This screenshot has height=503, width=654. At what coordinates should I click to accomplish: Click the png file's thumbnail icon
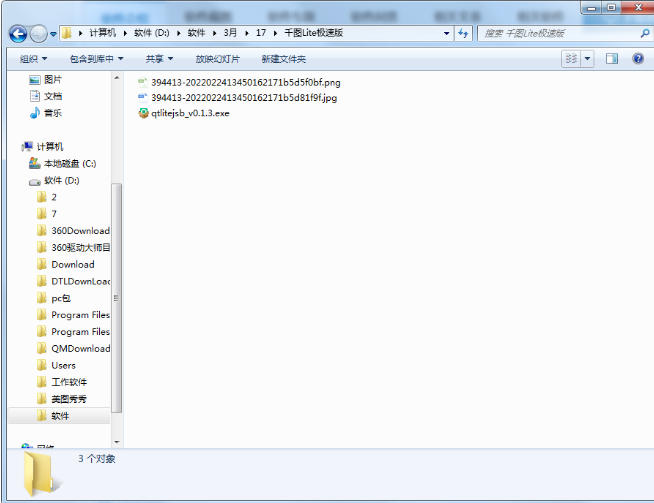coord(143,82)
